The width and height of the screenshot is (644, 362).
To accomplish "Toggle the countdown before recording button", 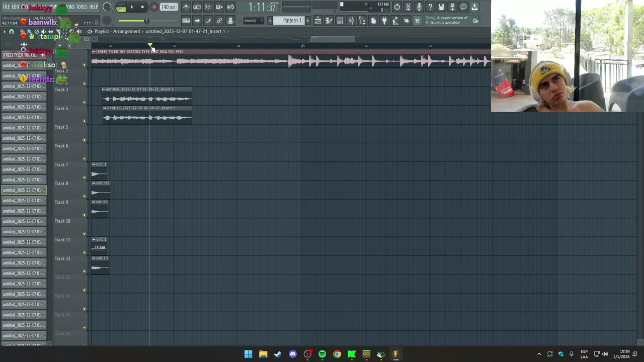I will (x=208, y=7).
